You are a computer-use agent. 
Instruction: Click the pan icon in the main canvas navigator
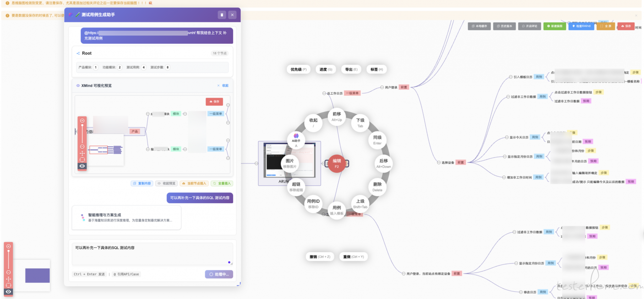point(9,279)
